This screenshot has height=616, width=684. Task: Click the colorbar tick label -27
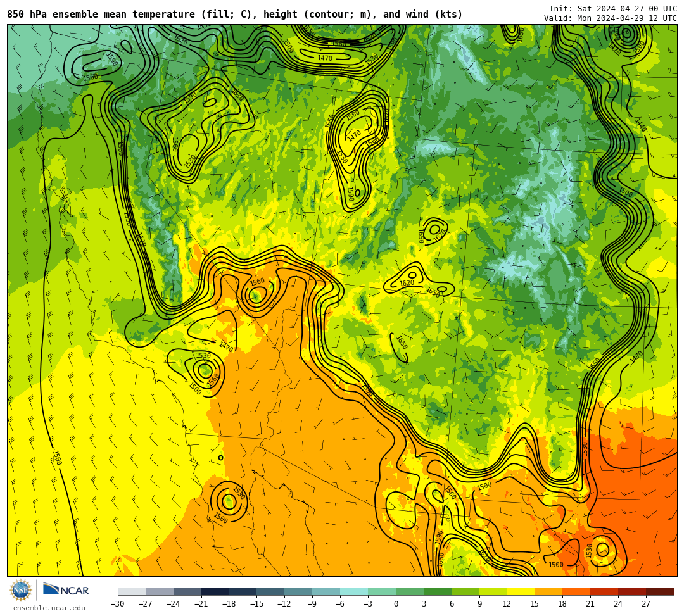[146, 604]
